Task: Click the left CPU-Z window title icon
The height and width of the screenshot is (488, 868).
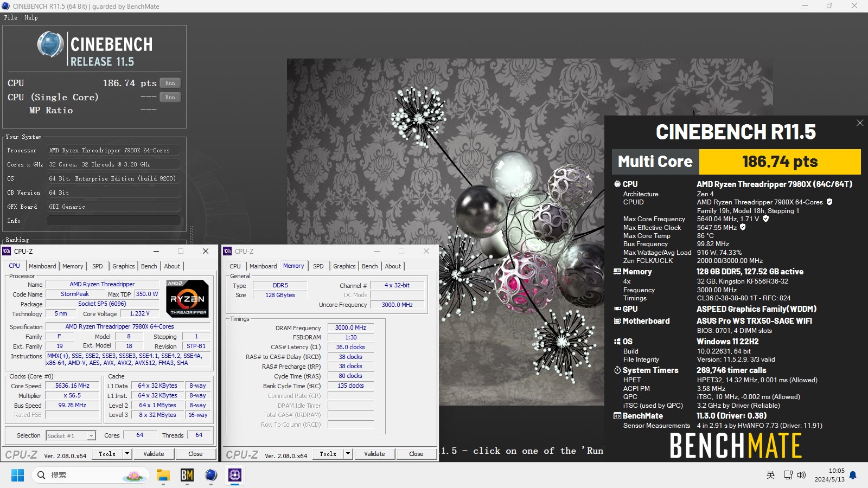Action: (x=7, y=251)
